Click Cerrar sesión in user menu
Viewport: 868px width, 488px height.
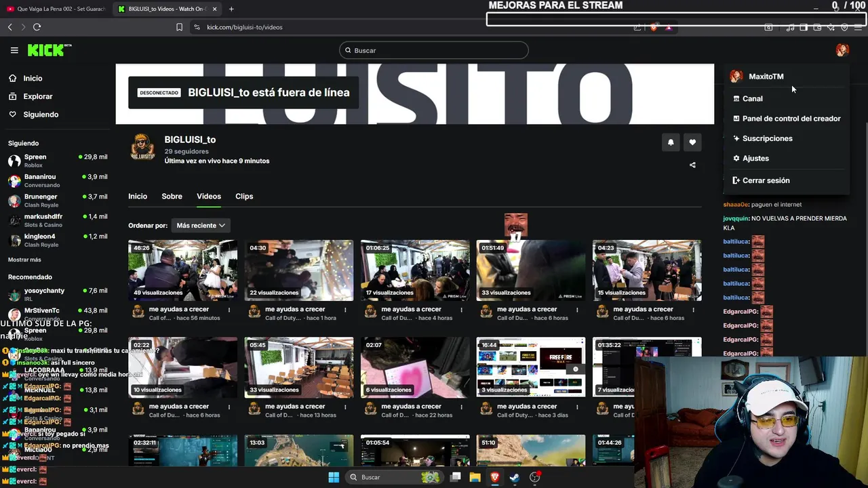[761, 180]
